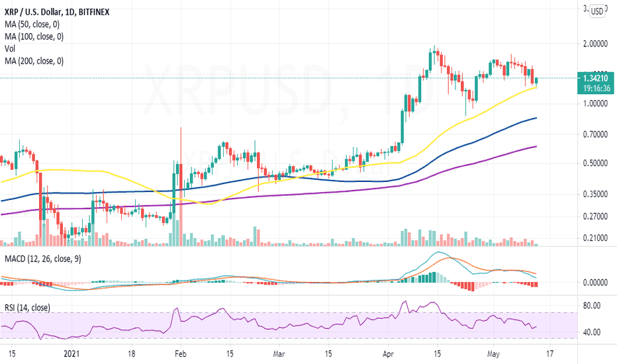Click the XRP / U.S. Dollar symbol title

tap(57, 12)
